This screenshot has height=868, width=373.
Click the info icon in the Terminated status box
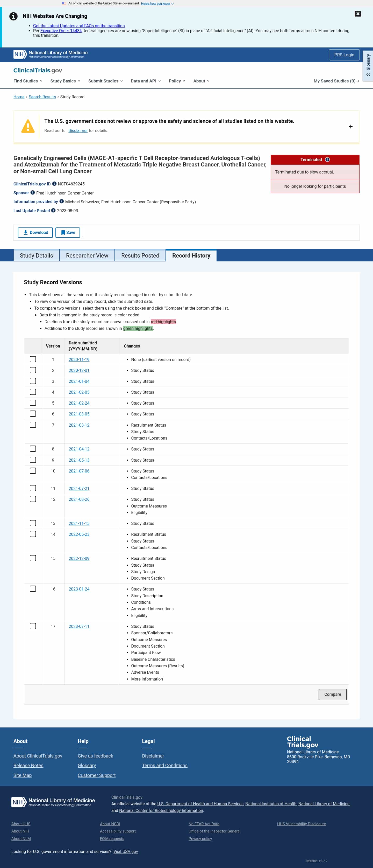(x=327, y=160)
